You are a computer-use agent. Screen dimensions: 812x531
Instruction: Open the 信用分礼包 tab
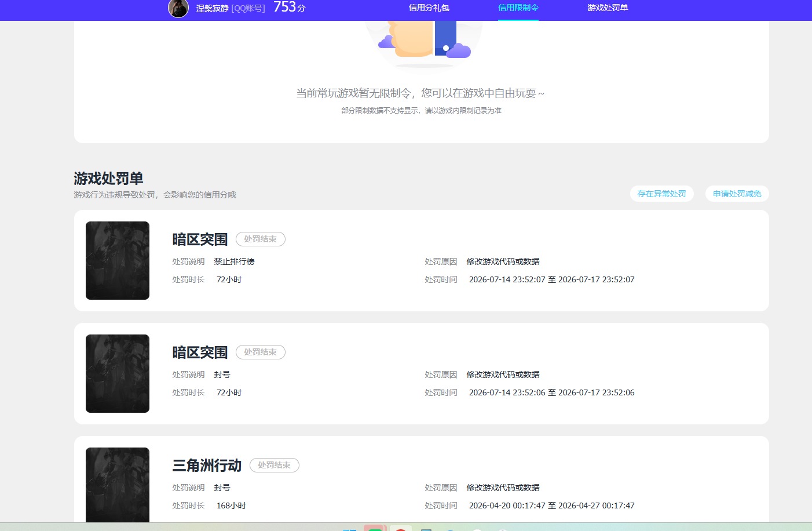pyautogui.click(x=429, y=8)
